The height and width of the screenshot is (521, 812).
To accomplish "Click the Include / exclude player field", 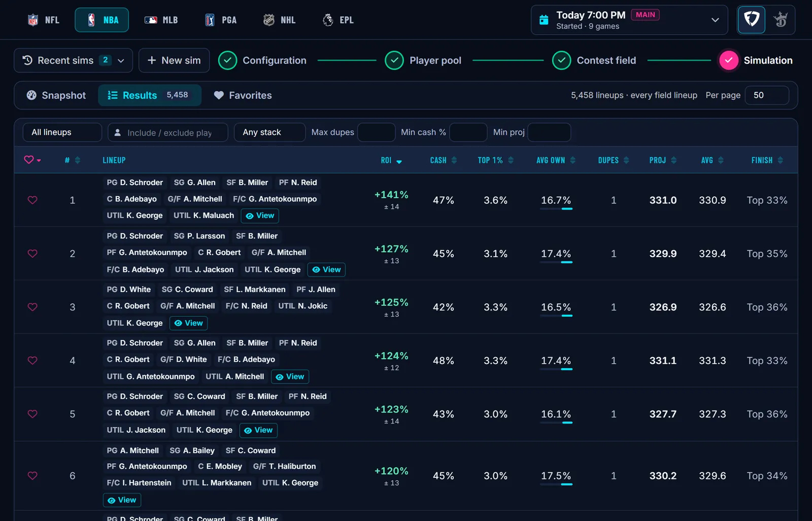I will pyautogui.click(x=168, y=132).
